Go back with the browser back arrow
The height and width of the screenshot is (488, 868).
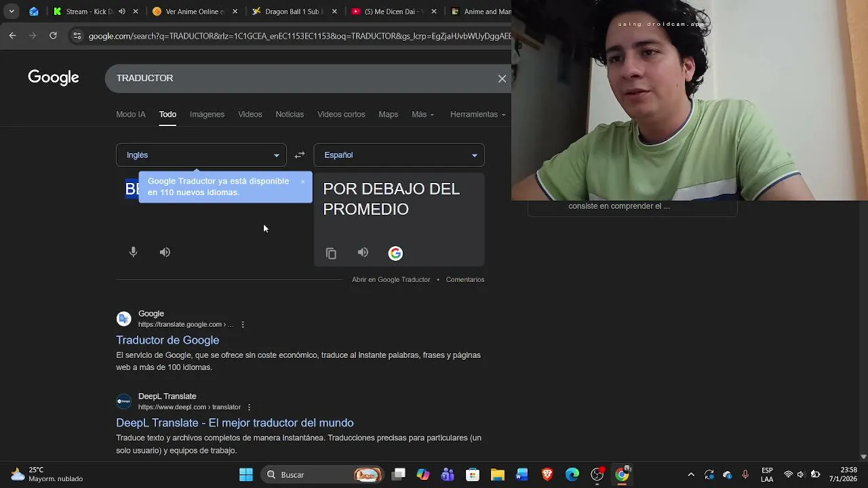12,35
